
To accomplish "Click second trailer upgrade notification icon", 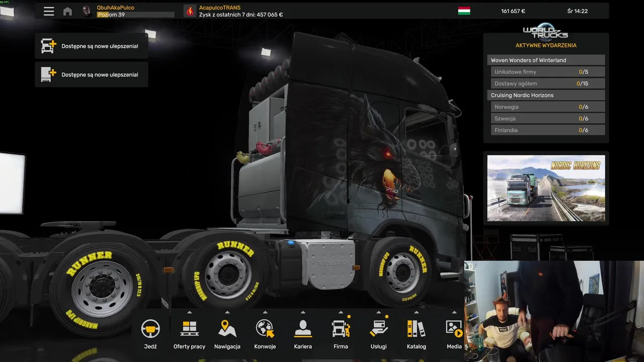I will coord(48,74).
